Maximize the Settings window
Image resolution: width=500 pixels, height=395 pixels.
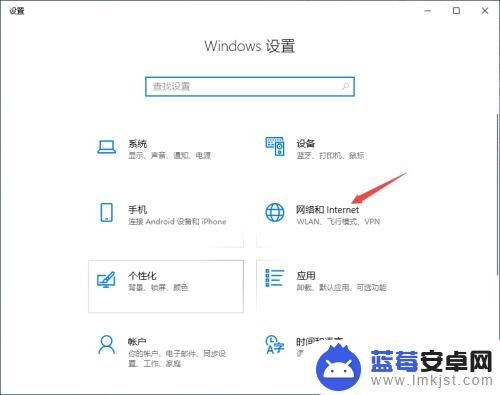click(x=456, y=11)
